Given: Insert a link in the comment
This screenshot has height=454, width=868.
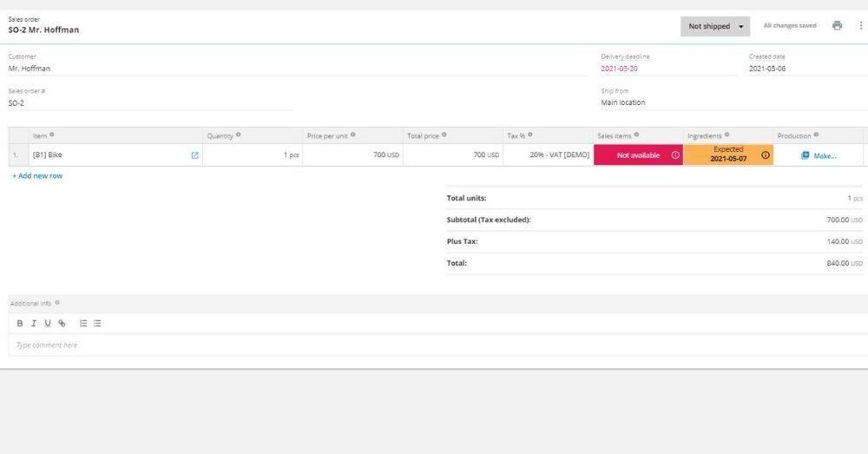Looking at the screenshot, I should (62, 323).
